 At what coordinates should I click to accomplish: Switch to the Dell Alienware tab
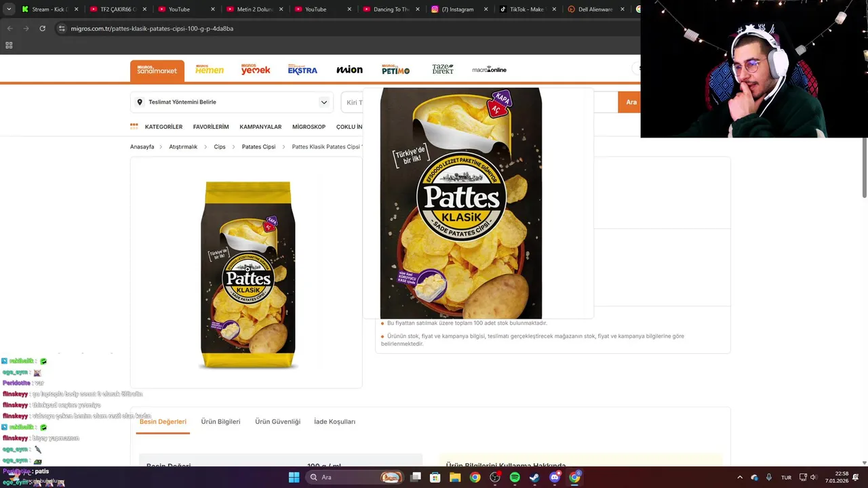click(x=595, y=9)
